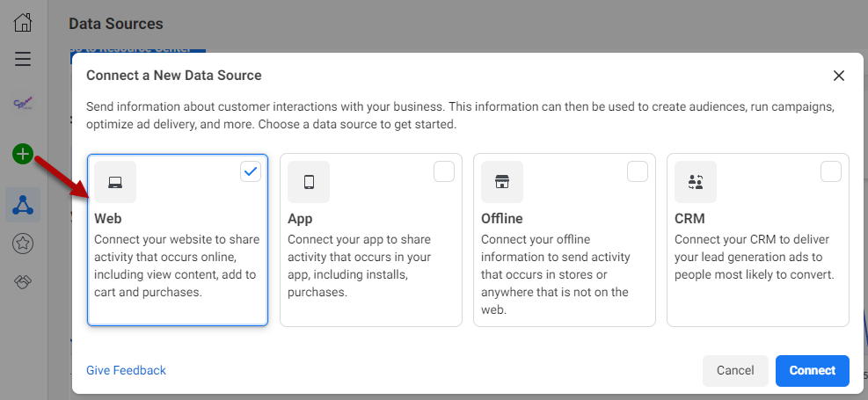Click the 'Connect your offline information' description

tap(556, 275)
